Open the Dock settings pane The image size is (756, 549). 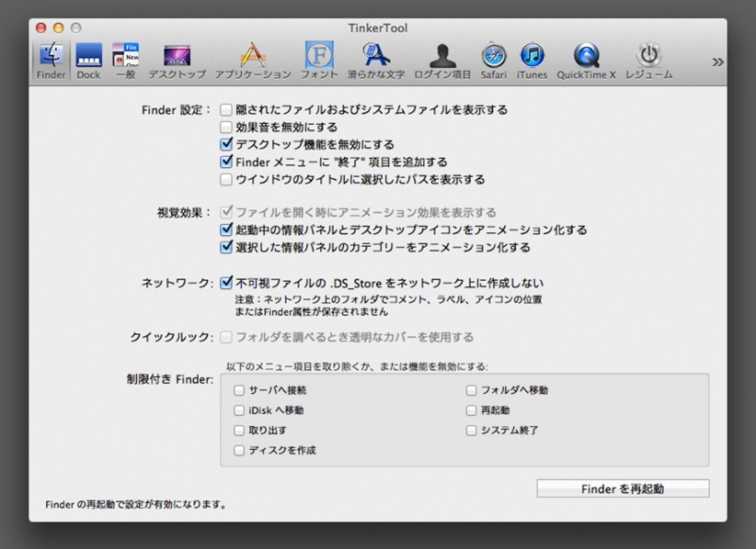[89, 61]
